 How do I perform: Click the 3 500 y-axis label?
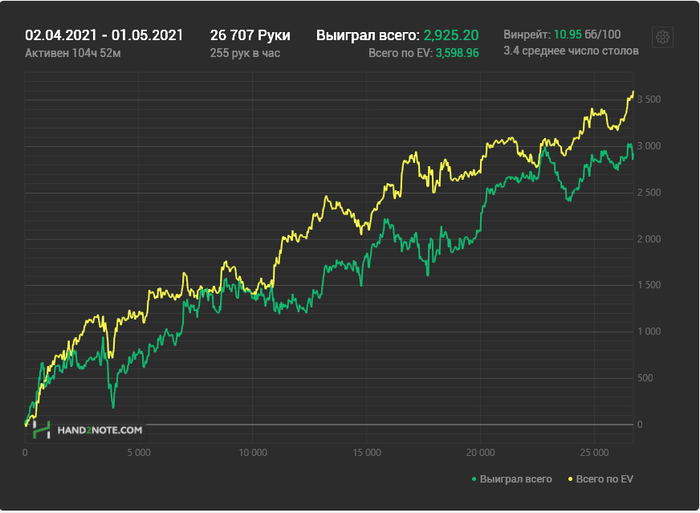[x=649, y=100]
